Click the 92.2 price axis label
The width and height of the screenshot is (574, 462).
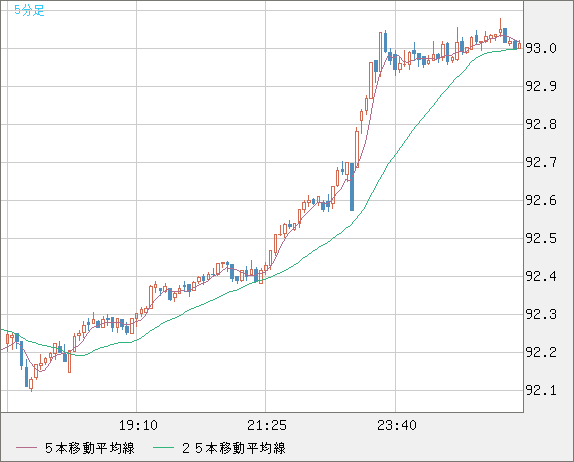point(541,353)
